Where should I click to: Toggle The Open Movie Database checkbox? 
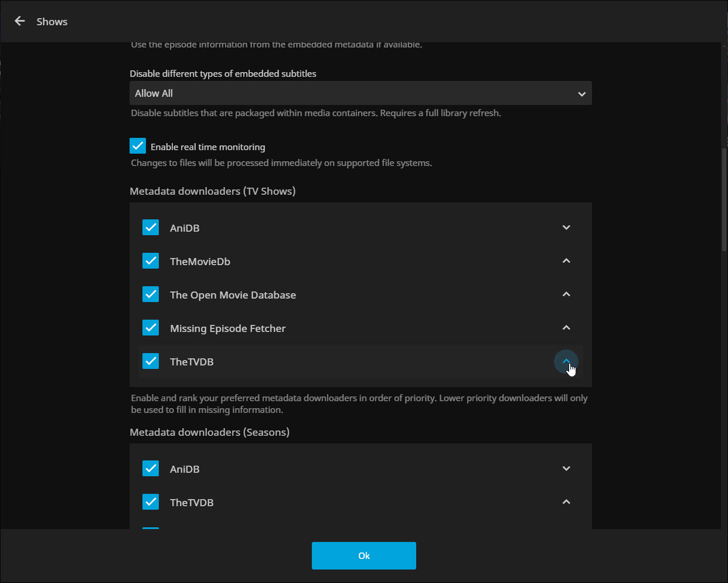pos(151,294)
